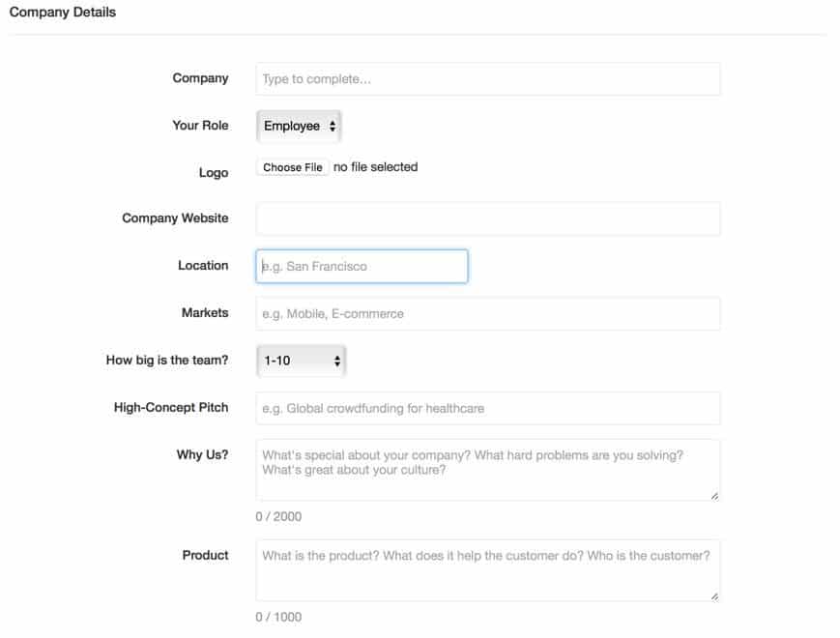The height and width of the screenshot is (638, 840).
Task: Click the resize grip on Product textarea
Action: [x=714, y=596]
